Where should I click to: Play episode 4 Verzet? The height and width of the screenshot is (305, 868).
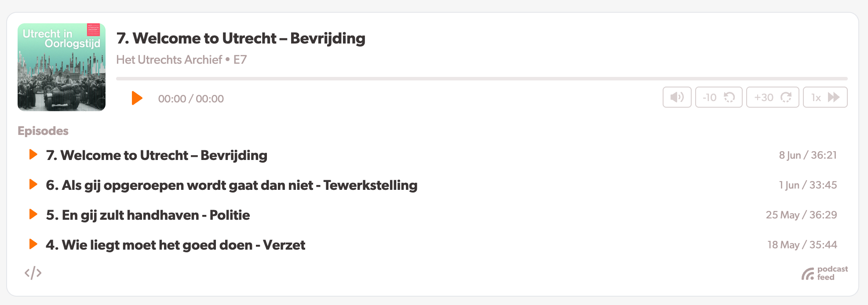pos(33,244)
